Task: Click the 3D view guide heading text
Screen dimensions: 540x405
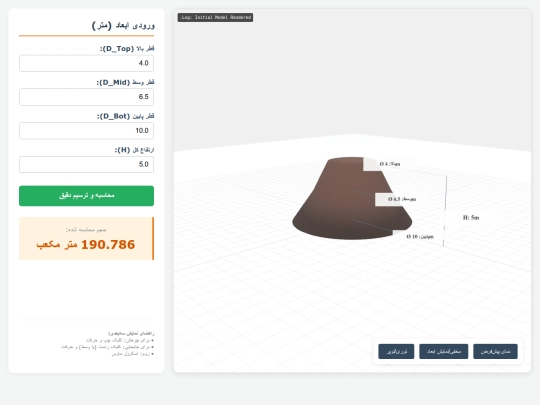Action: click(132, 333)
